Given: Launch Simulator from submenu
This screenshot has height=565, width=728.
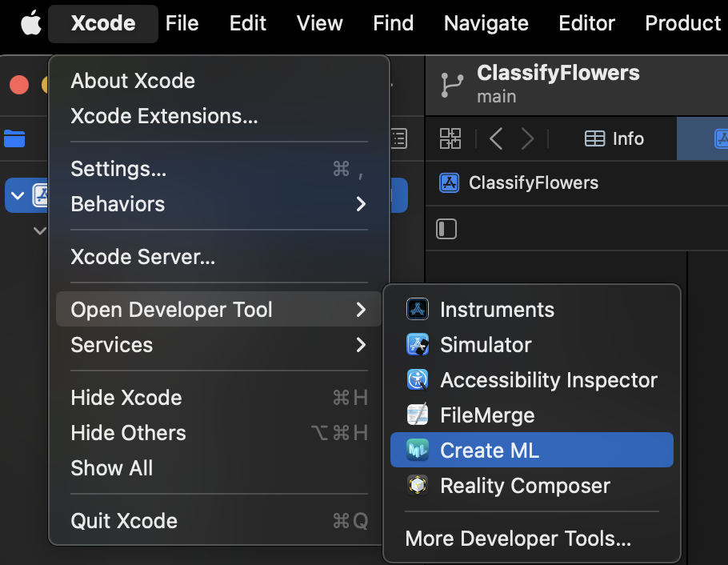Looking at the screenshot, I should click(x=532, y=345).
